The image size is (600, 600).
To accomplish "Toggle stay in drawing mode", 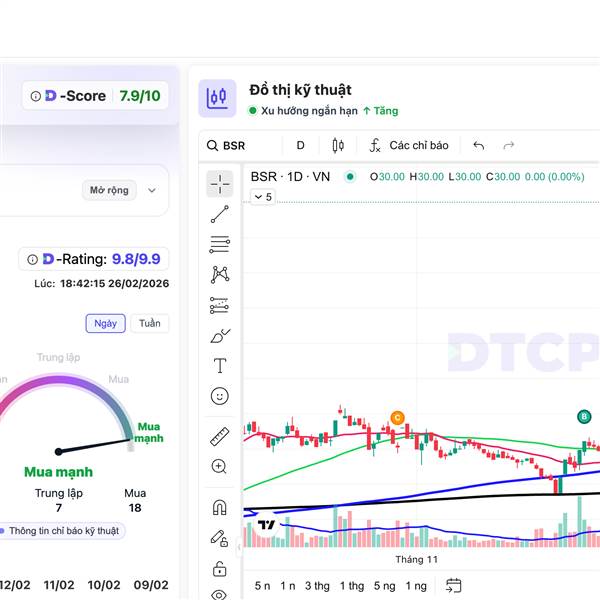I will point(220,538).
